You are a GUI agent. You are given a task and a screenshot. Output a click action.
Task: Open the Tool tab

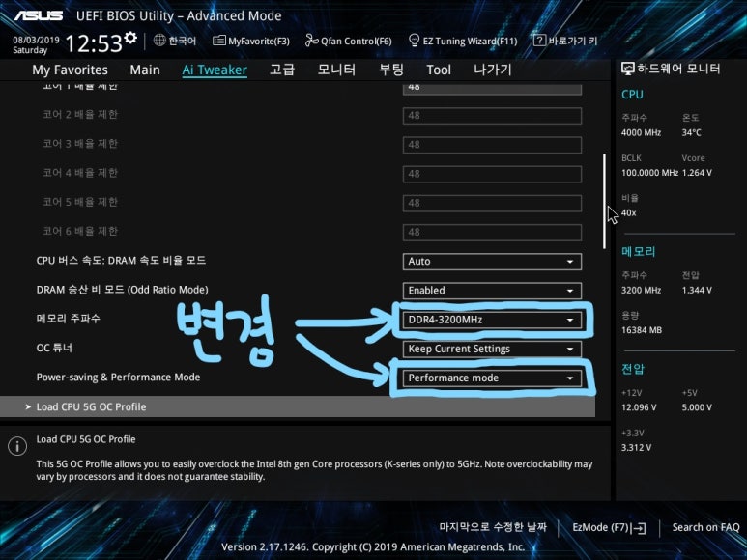click(439, 70)
